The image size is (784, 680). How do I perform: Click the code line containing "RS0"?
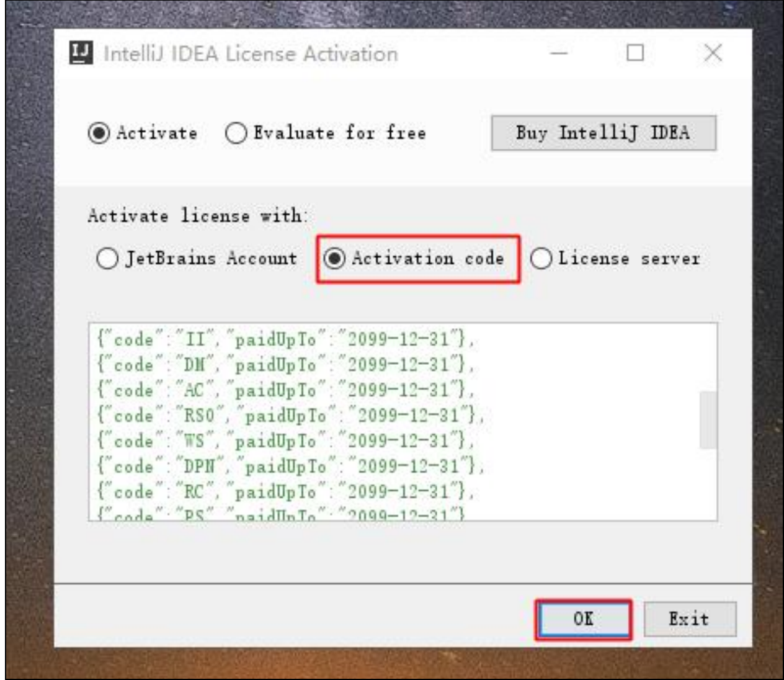(x=290, y=416)
